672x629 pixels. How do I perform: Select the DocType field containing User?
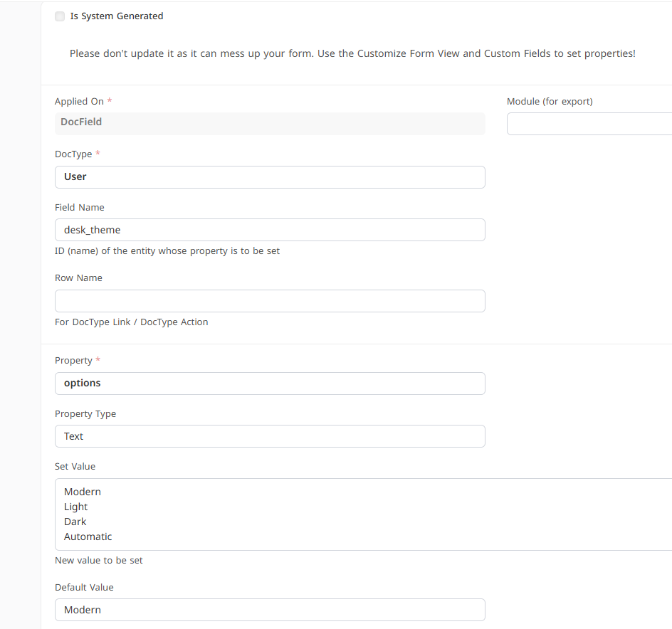pyautogui.click(x=270, y=177)
